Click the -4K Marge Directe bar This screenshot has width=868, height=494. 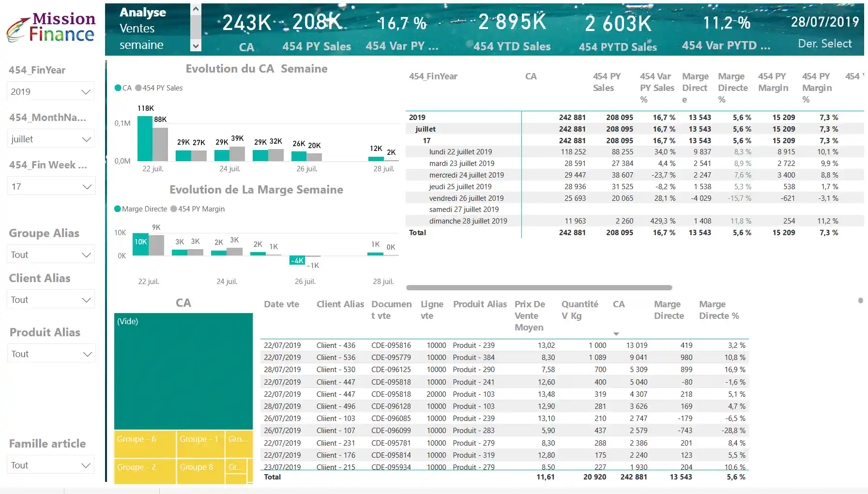tap(297, 260)
